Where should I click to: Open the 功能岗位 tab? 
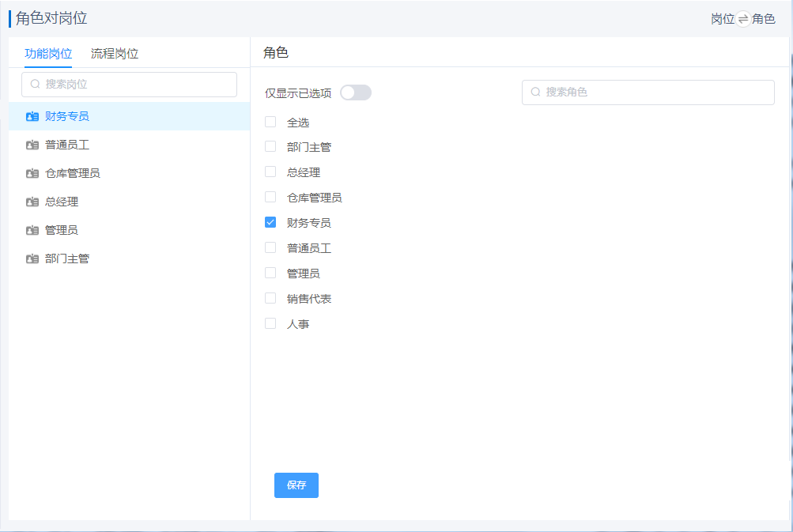click(48, 54)
